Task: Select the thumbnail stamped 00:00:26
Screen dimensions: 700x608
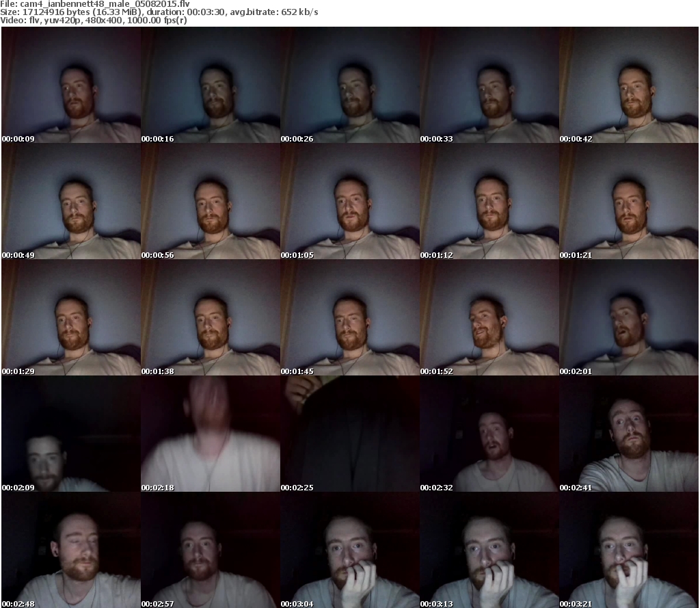Action: pos(350,85)
